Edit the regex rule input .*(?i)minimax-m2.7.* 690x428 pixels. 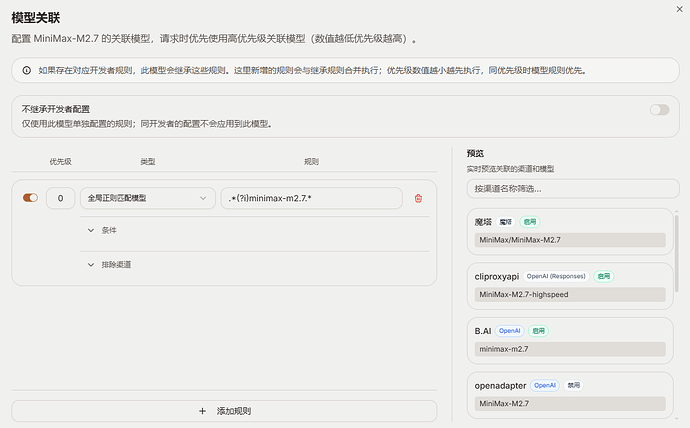312,198
